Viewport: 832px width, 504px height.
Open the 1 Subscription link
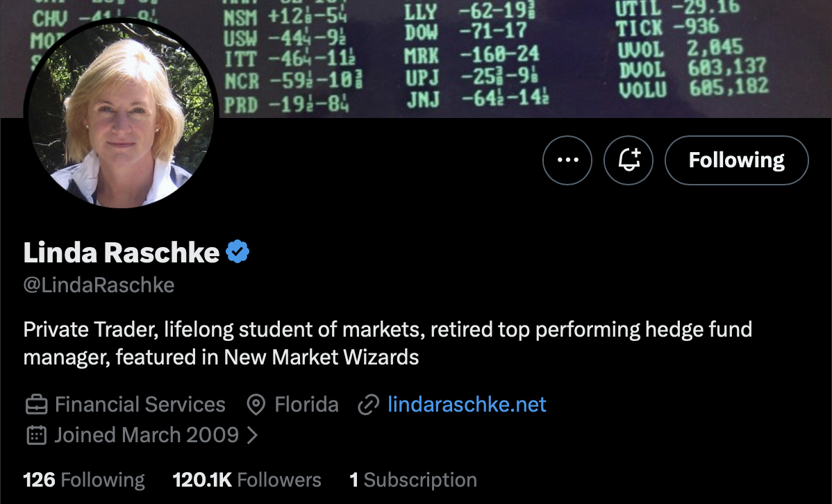click(x=413, y=480)
